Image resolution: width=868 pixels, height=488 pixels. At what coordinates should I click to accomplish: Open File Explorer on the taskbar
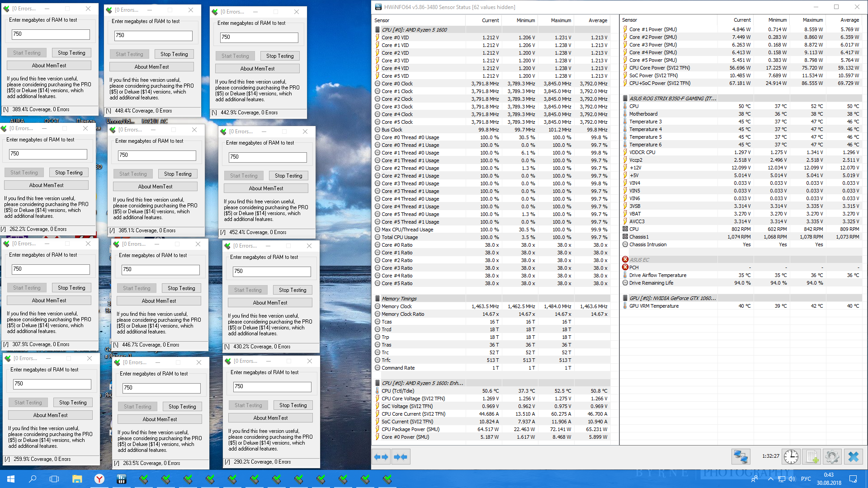tap(77, 479)
